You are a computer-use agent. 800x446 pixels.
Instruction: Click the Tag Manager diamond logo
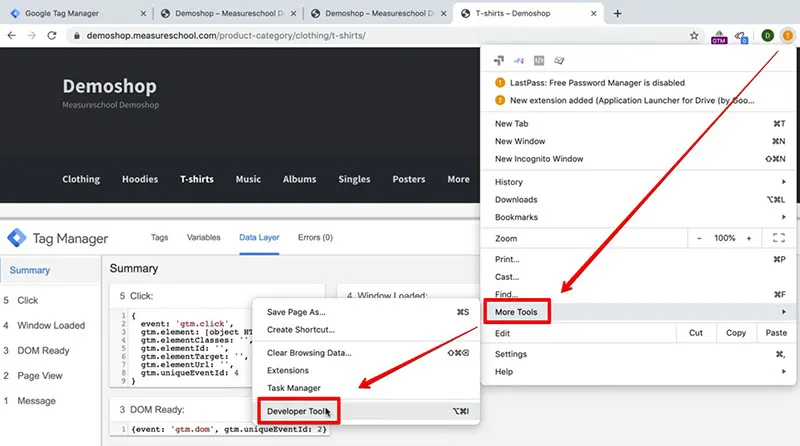tap(16, 238)
